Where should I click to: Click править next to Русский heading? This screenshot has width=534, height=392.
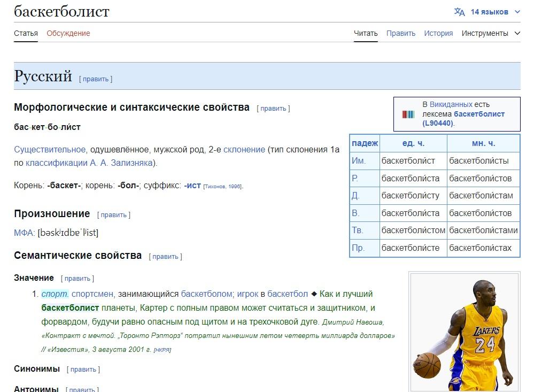[x=96, y=79]
